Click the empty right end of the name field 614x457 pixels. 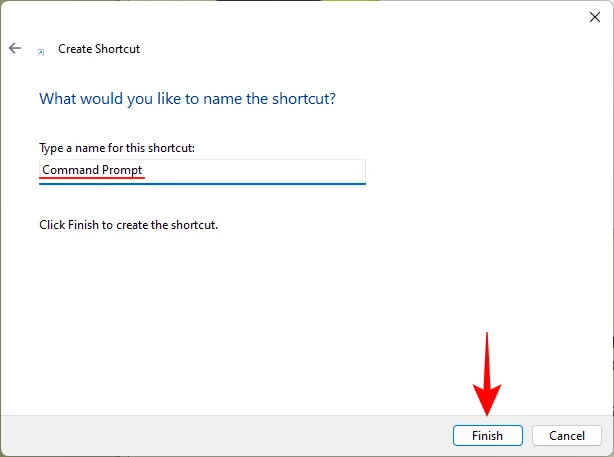(x=300, y=171)
